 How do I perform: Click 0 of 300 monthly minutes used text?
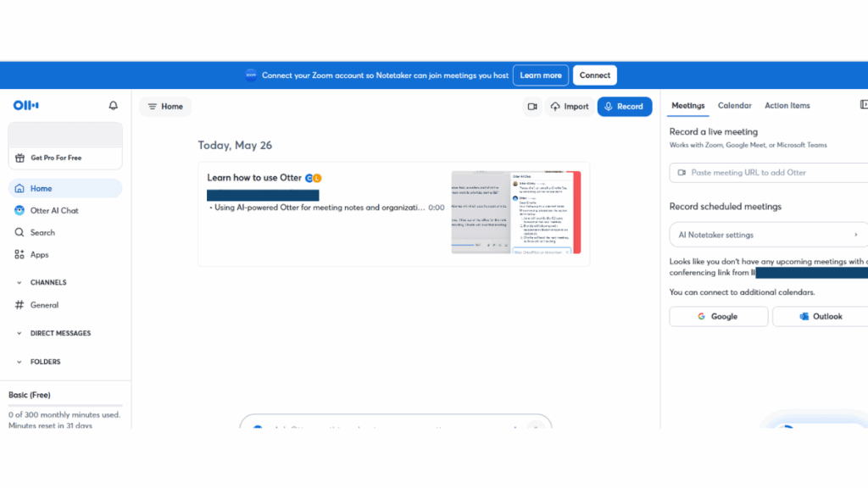[64, 415]
